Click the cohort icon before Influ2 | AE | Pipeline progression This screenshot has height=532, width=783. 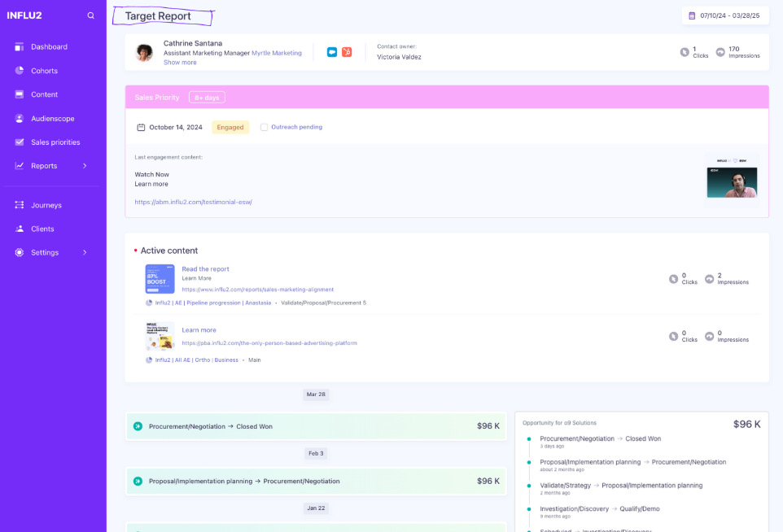click(x=149, y=303)
